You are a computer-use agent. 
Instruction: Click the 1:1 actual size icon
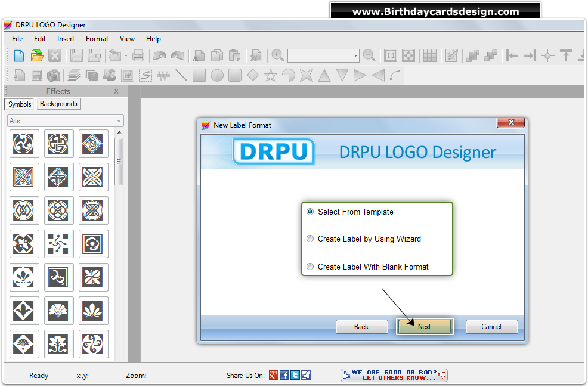pos(391,55)
